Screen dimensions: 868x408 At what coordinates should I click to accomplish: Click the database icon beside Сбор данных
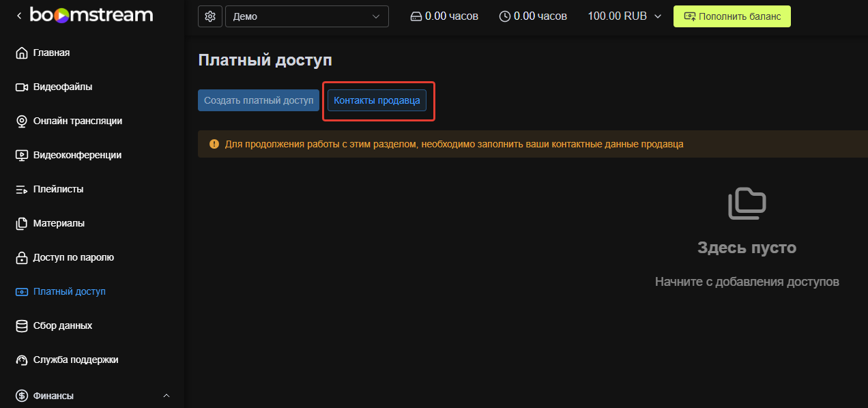[21, 326]
